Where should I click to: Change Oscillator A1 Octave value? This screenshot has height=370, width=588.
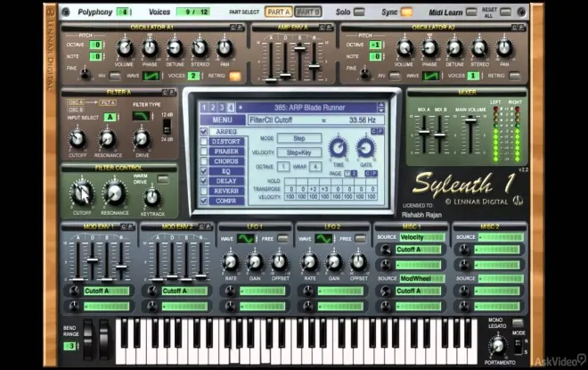coord(96,45)
